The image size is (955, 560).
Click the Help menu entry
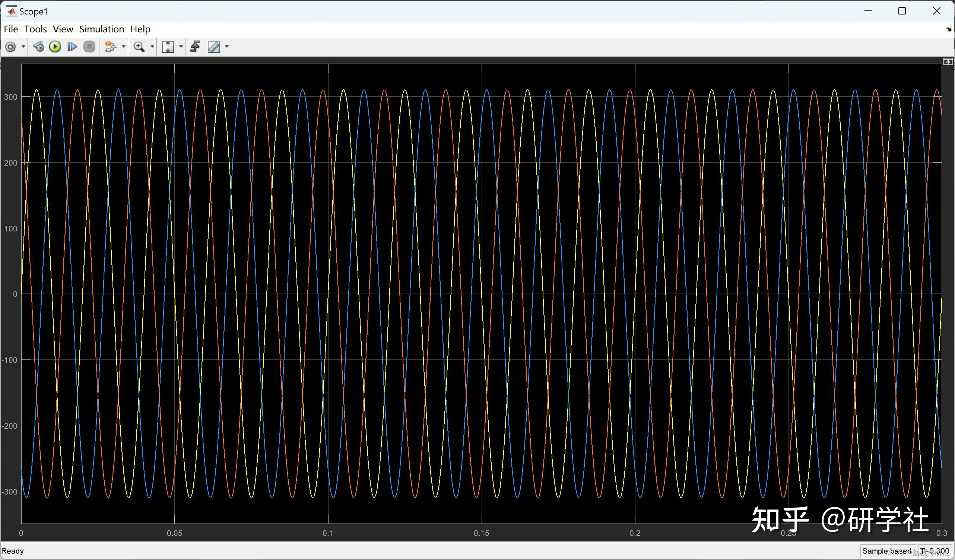click(x=140, y=29)
